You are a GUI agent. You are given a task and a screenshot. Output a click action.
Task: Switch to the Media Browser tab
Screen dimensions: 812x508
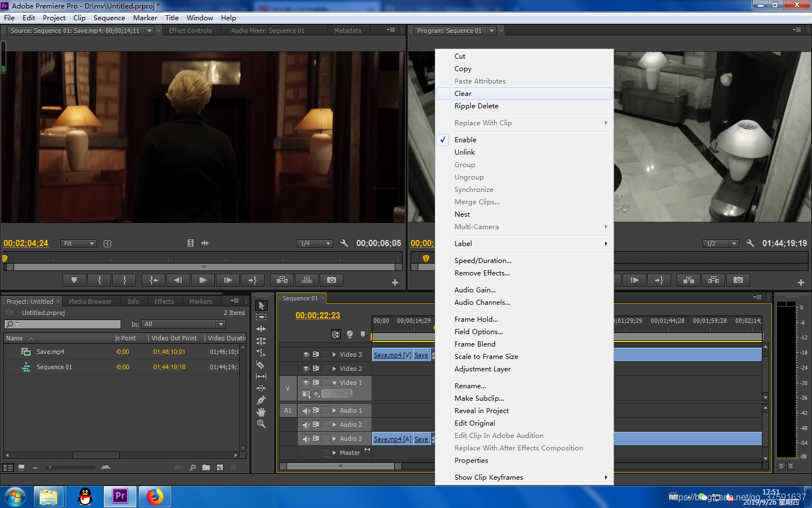tap(90, 301)
